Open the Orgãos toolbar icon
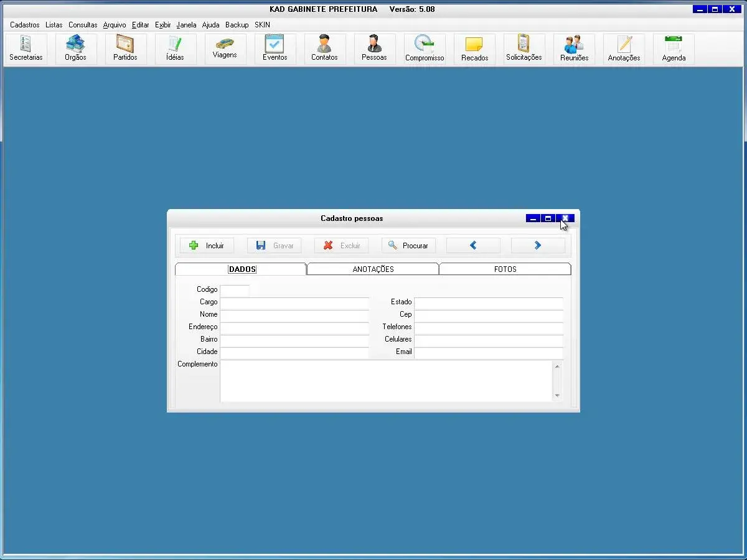 (x=76, y=49)
